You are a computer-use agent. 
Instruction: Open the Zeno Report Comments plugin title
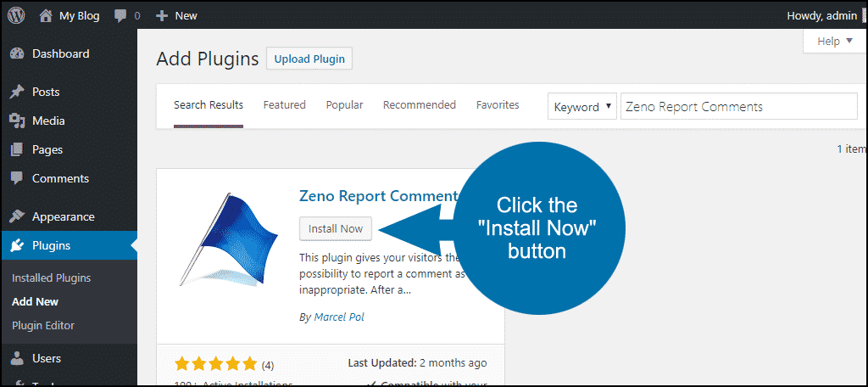point(379,196)
